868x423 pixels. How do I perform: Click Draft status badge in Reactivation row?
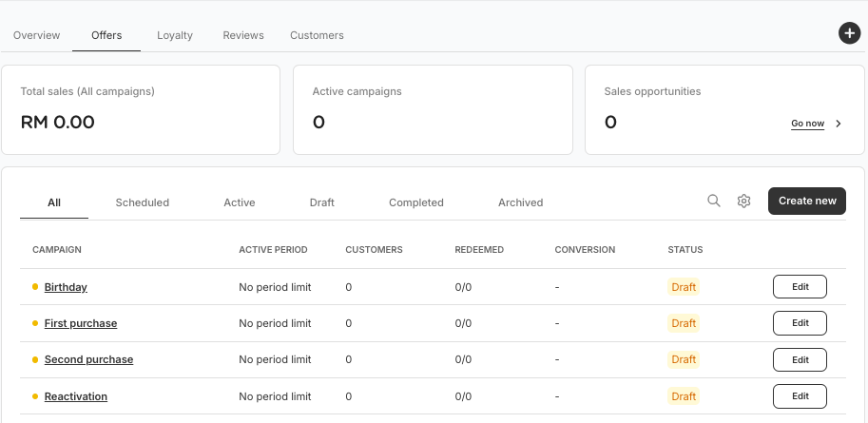coord(684,396)
